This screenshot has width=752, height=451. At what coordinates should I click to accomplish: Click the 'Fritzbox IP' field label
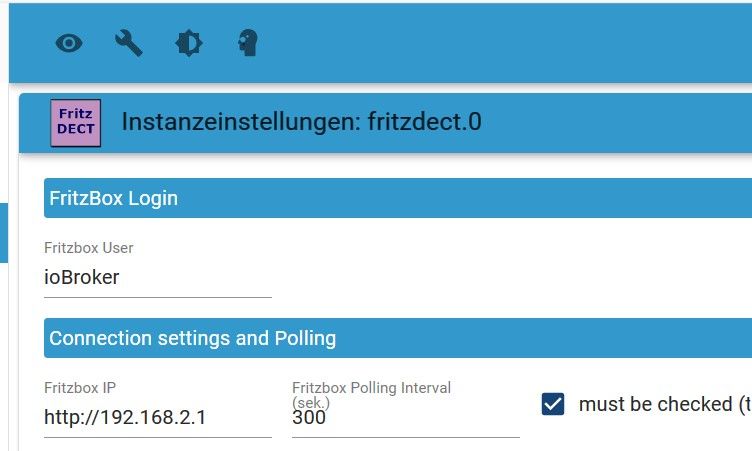(x=81, y=388)
